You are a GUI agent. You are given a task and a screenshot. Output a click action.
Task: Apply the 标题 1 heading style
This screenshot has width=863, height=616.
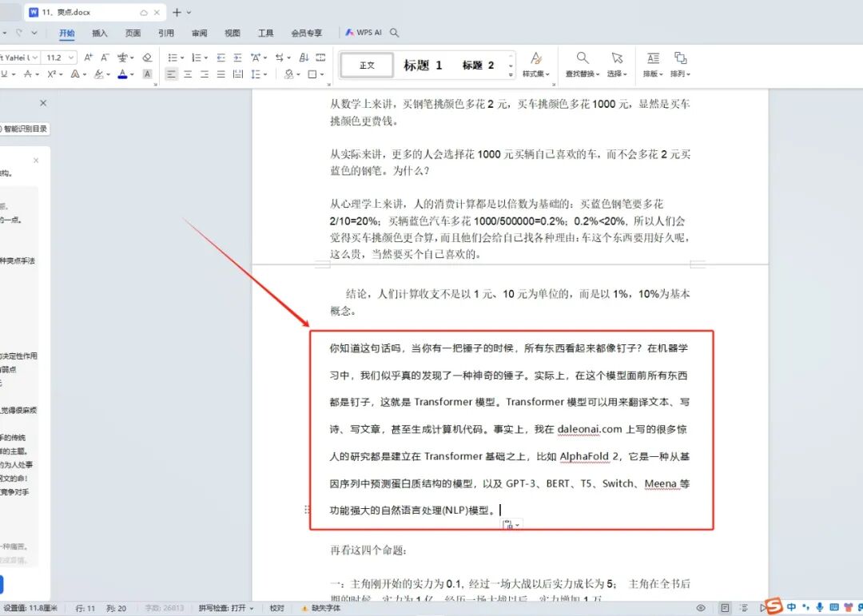(423, 65)
